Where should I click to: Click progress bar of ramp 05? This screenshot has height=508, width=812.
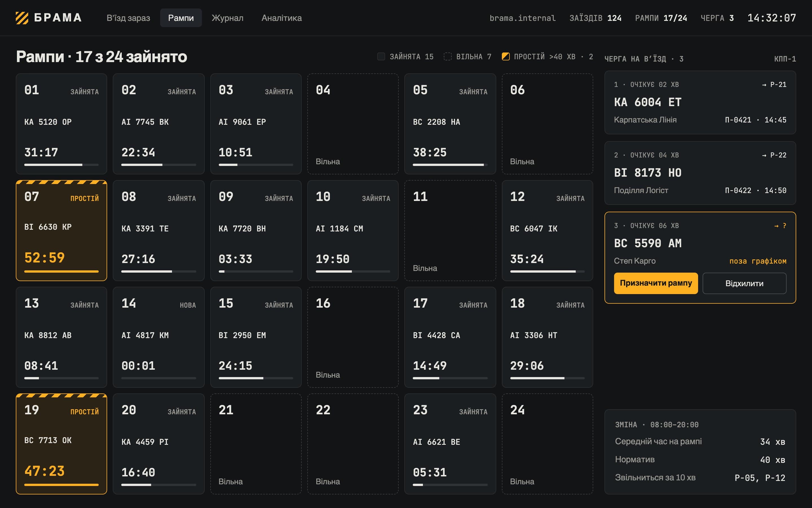pyautogui.click(x=450, y=165)
